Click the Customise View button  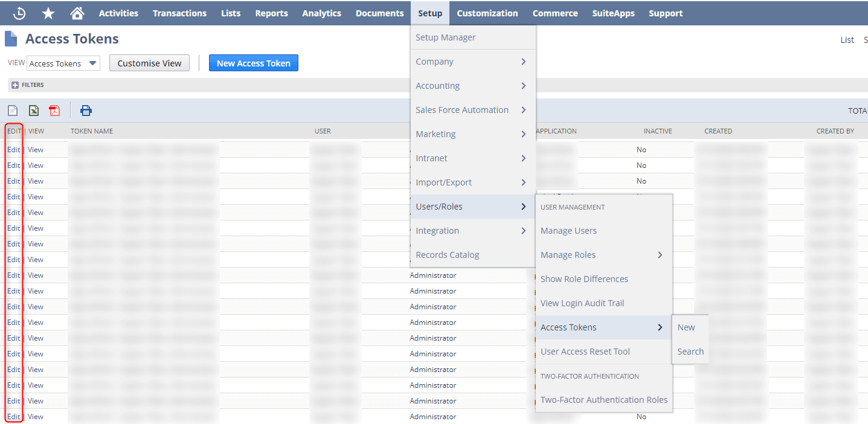coord(149,63)
